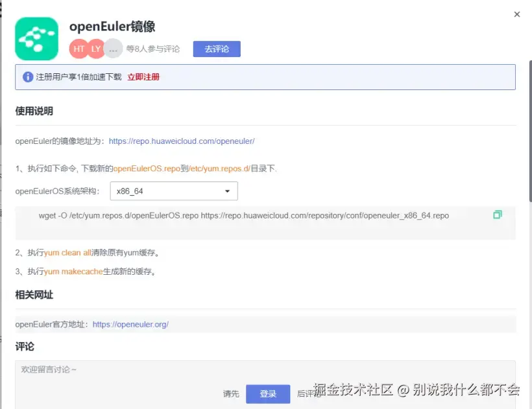Click the 立即注册 register link
This screenshot has width=532, height=409.
143,77
